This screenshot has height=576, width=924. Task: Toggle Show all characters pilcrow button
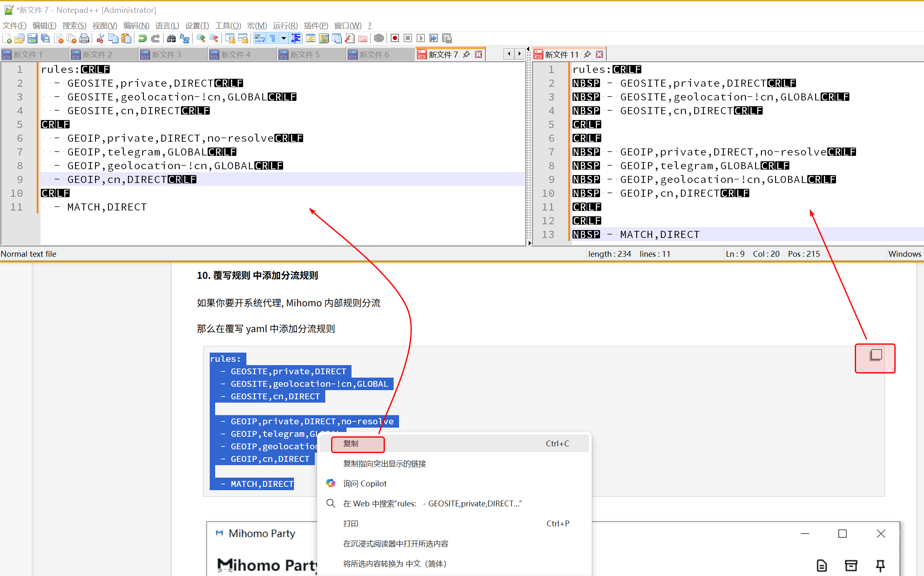[273, 38]
